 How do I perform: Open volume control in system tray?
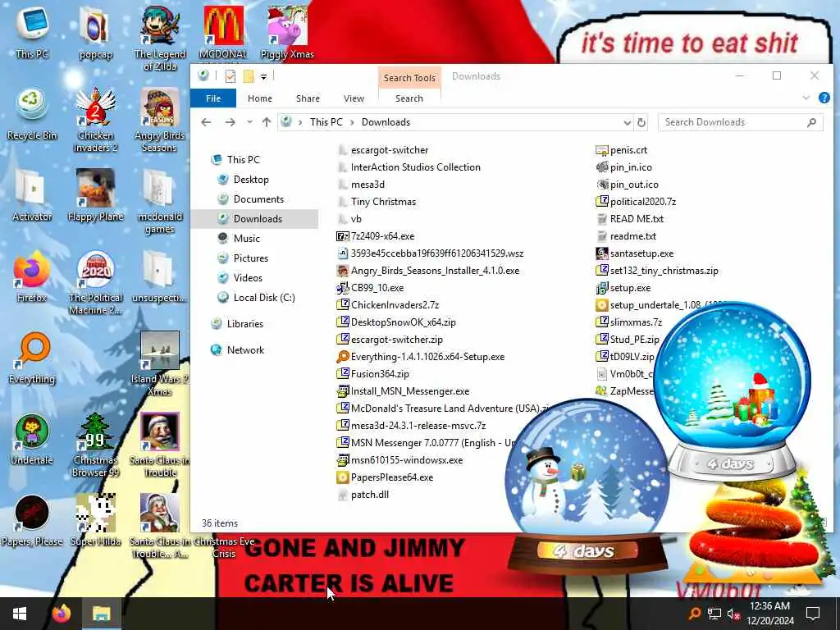click(x=733, y=614)
